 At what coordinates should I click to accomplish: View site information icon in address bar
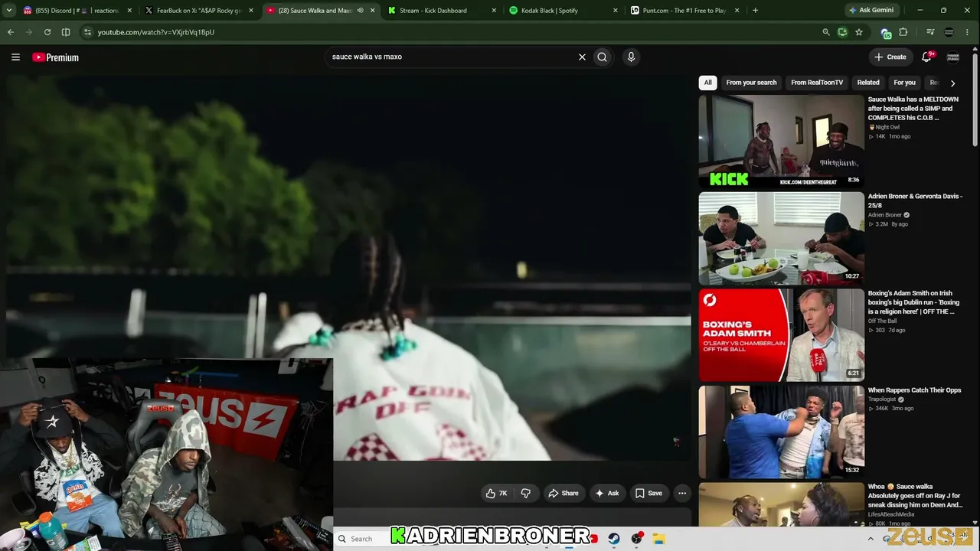pyautogui.click(x=87, y=32)
